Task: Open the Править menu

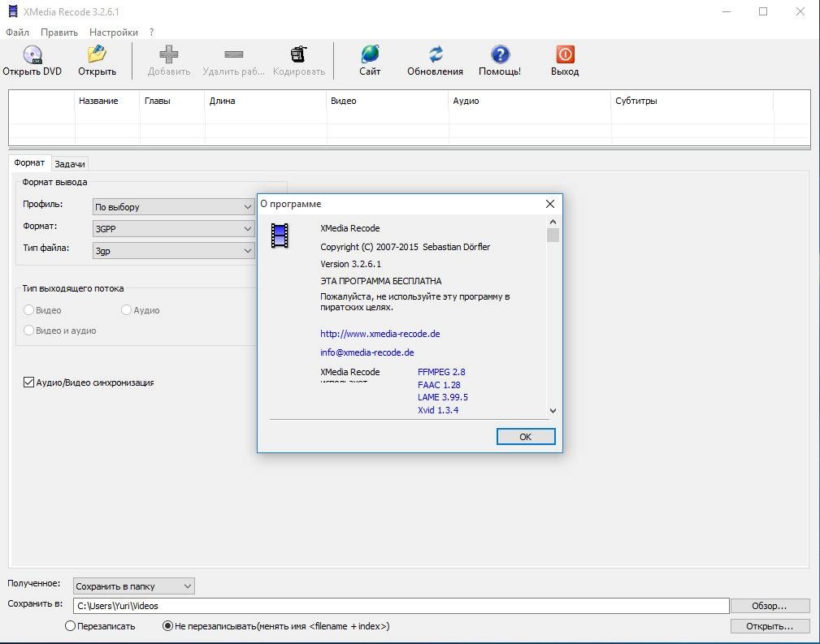Action: [59, 32]
